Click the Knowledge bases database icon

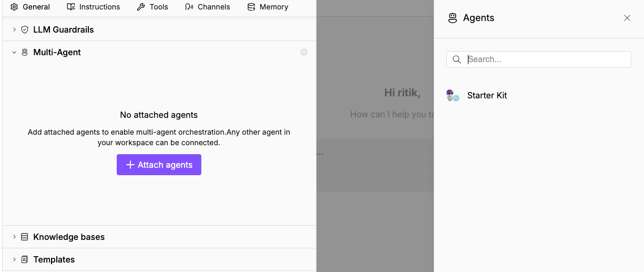[x=25, y=237]
